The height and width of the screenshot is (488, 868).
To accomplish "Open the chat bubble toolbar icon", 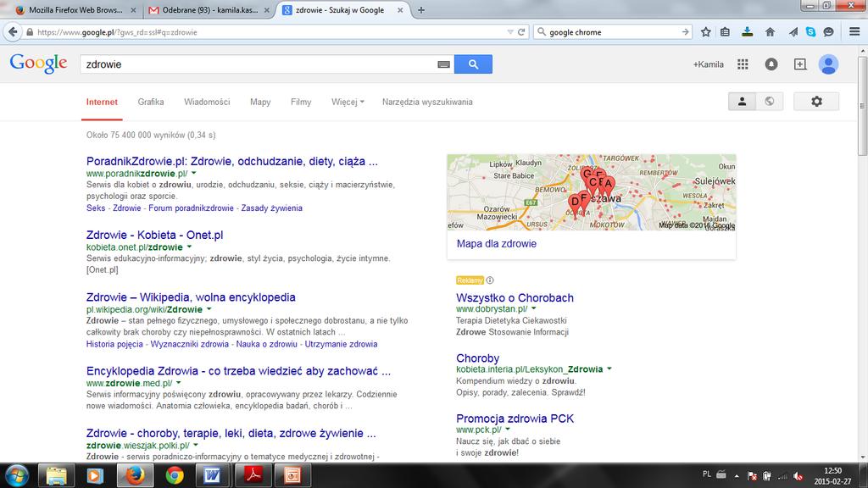I will (829, 32).
